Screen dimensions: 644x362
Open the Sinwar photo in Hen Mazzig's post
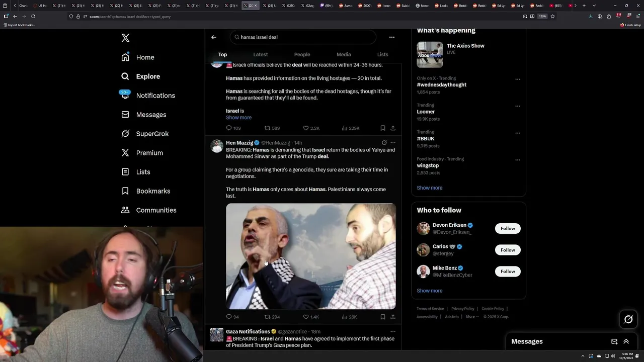coord(311,256)
